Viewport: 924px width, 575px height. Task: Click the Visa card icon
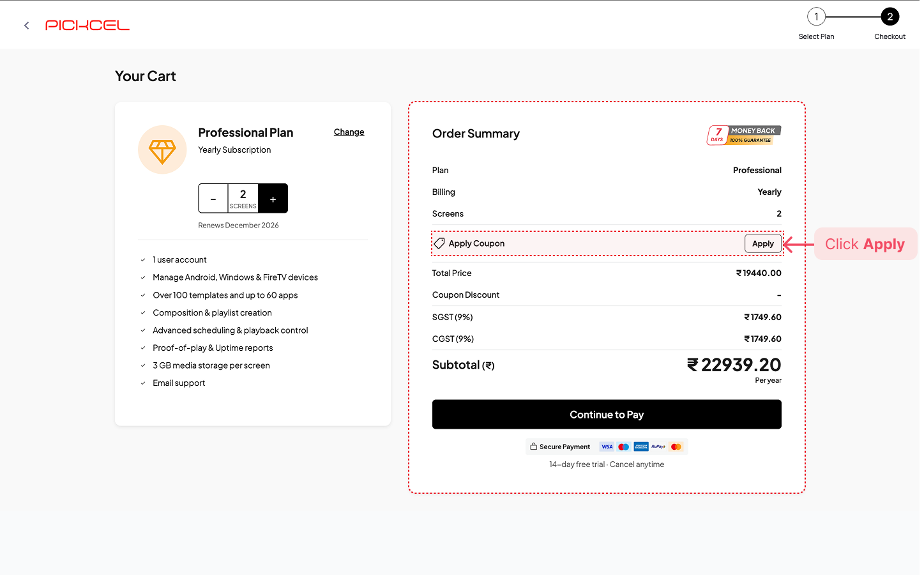click(607, 447)
